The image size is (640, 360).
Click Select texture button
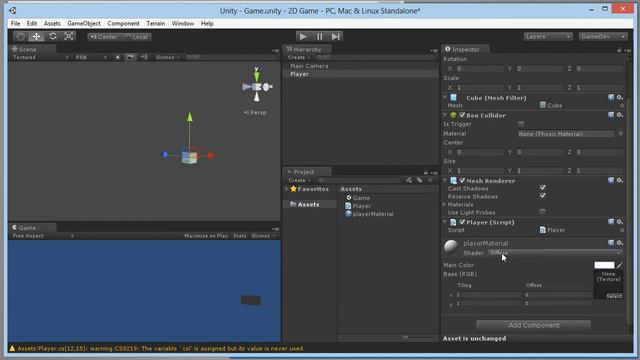(x=613, y=296)
